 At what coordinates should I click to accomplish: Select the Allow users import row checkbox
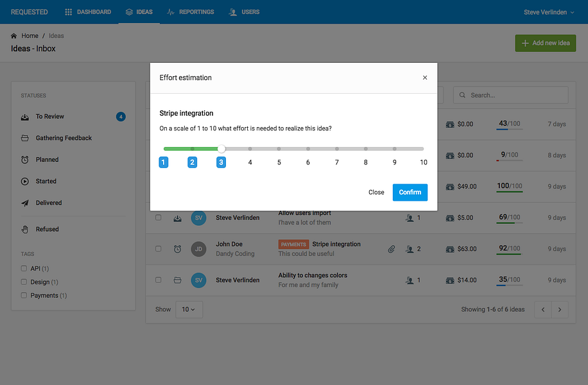(159, 218)
